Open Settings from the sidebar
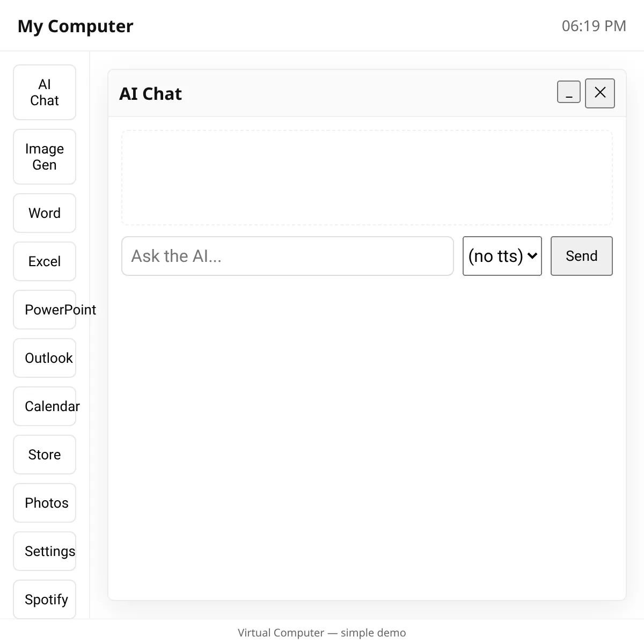 [x=45, y=551]
